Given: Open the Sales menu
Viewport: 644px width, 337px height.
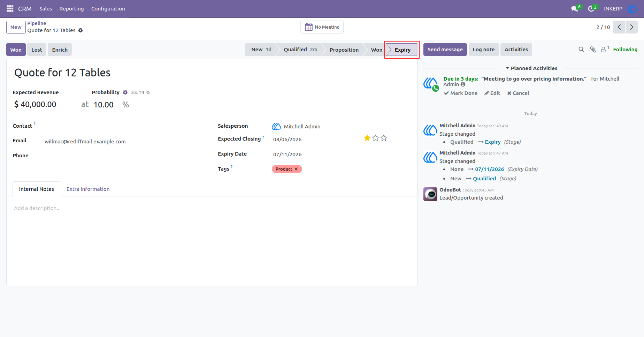Looking at the screenshot, I should pyautogui.click(x=46, y=9).
